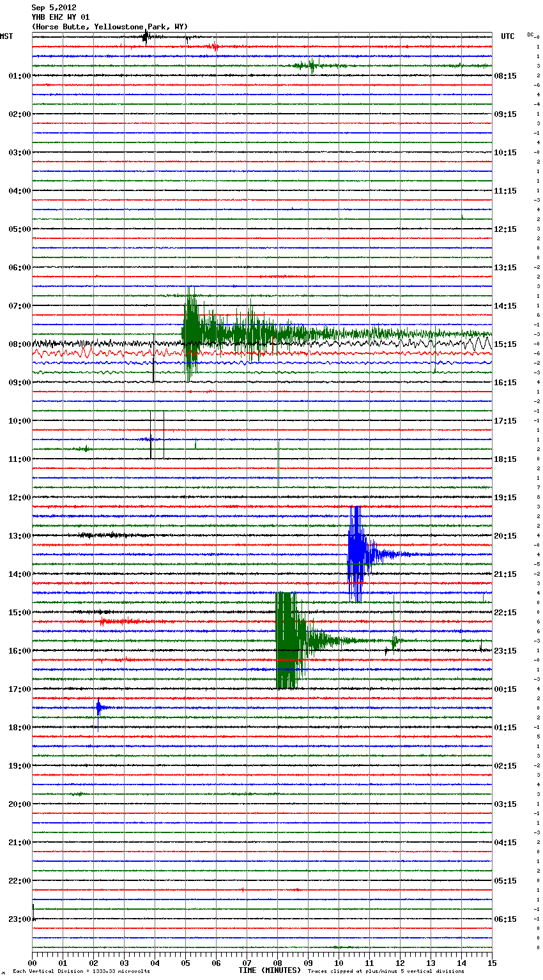Image resolution: width=543 pixels, height=980 pixels.
Task: Select the 10:00 MST time label
Action: 19,421
